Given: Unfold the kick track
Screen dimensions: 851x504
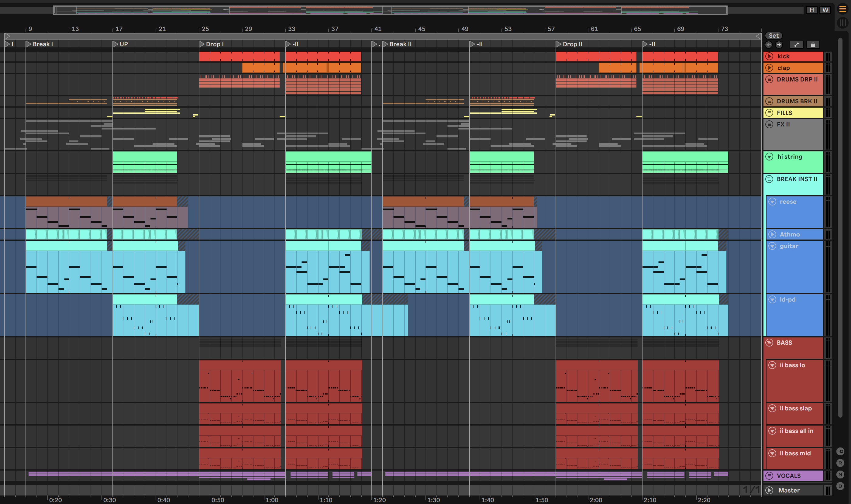Looking at the screenshot, I should [770, 56].
